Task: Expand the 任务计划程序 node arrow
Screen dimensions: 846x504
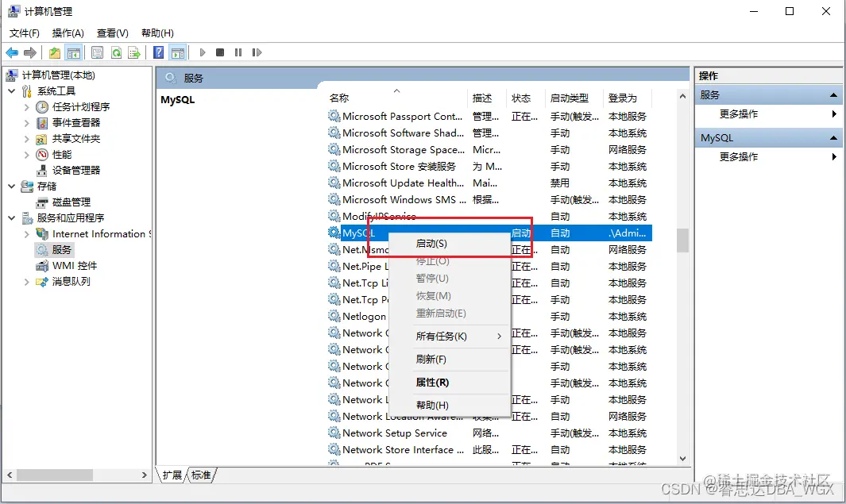Action: (x=26, y=106)
